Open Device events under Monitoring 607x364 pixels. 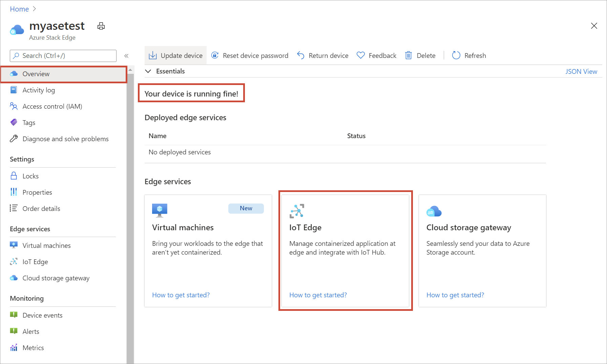[42, 315]
